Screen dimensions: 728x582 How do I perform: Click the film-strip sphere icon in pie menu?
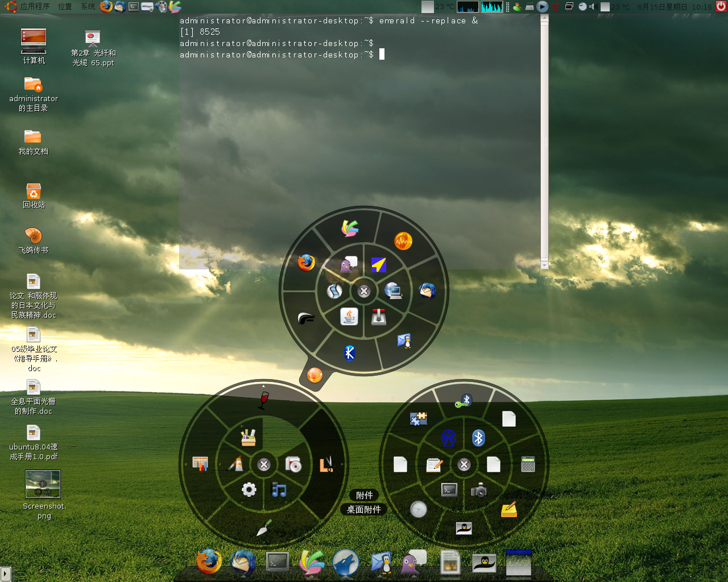coord(334,291)
